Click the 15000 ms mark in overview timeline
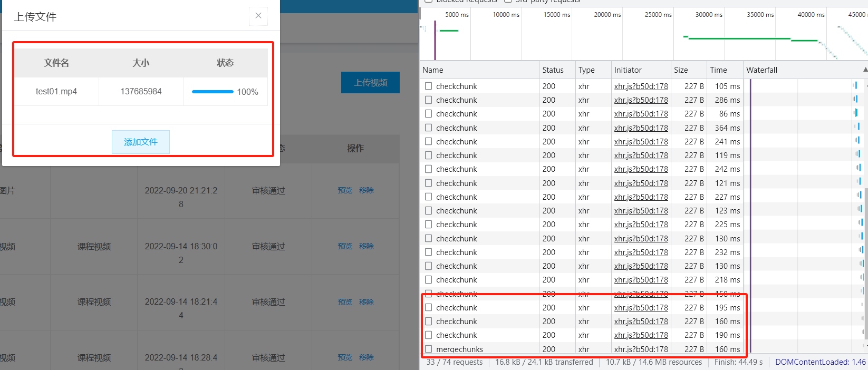This screenshot has width=868, height=370. pos(557,15)
